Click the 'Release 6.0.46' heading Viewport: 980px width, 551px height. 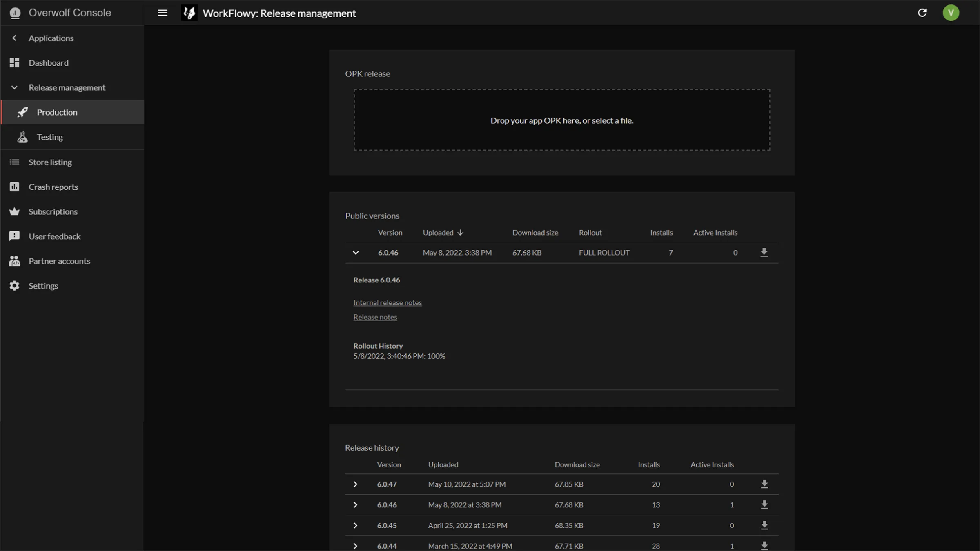coord(376,280)
